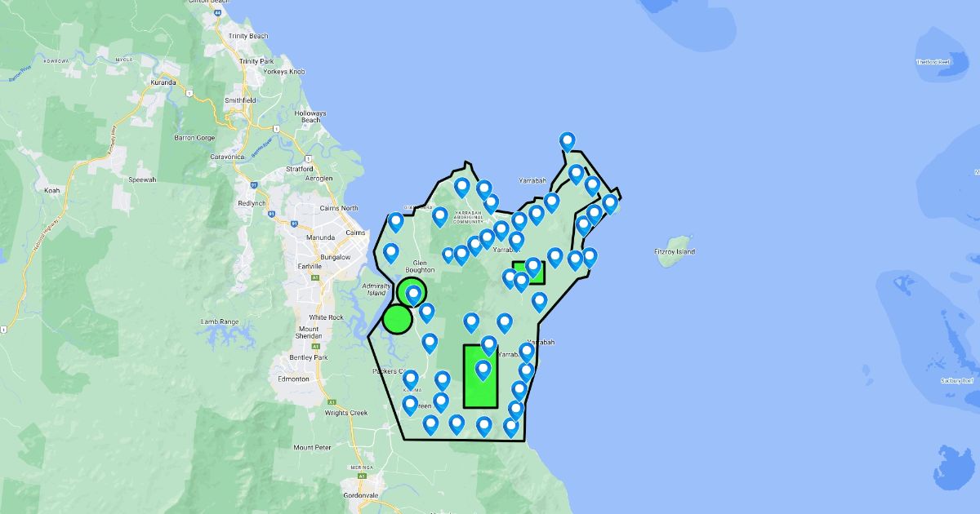Viewport: 980px width, 514px height.
Task: Click the Holloways Beach label
Action: pos(310,117)
